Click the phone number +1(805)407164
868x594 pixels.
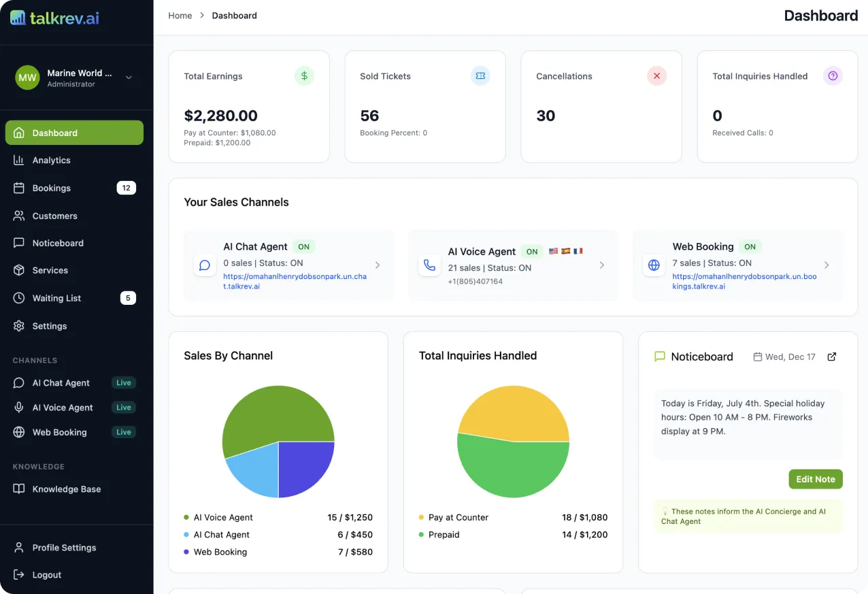coord(475,281)
